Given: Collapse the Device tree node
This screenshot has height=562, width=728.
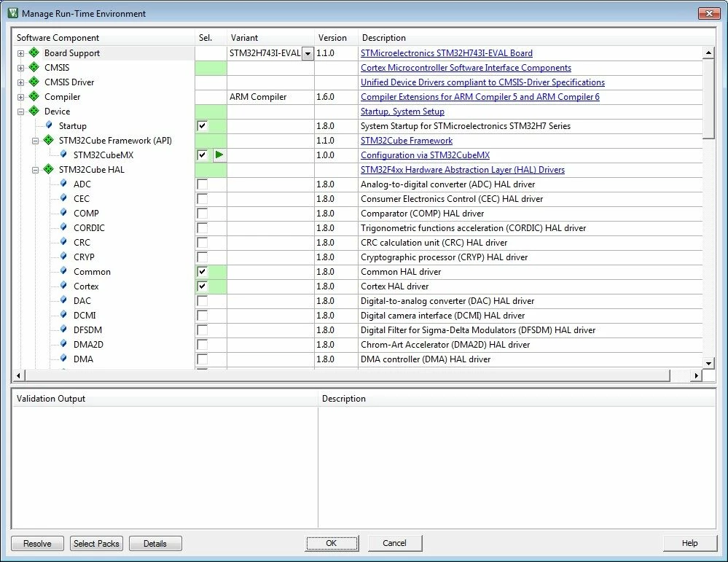Looking at the screenshot, I should coord(20,112).
